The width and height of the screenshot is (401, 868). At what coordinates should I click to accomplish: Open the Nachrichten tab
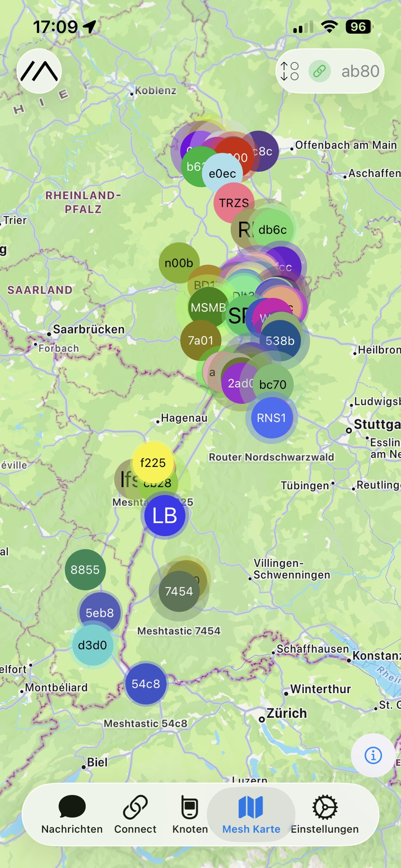click(x=72, y=815)
